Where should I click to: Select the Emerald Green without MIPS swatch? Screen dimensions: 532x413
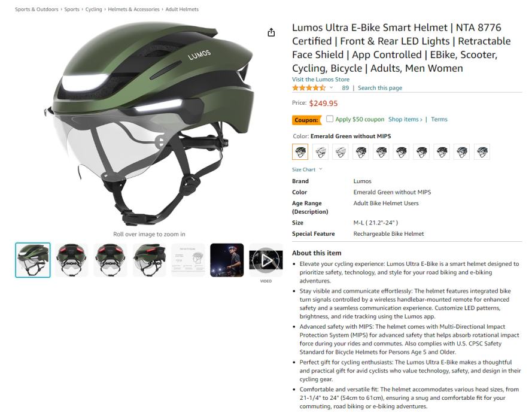tap(300, 151)
